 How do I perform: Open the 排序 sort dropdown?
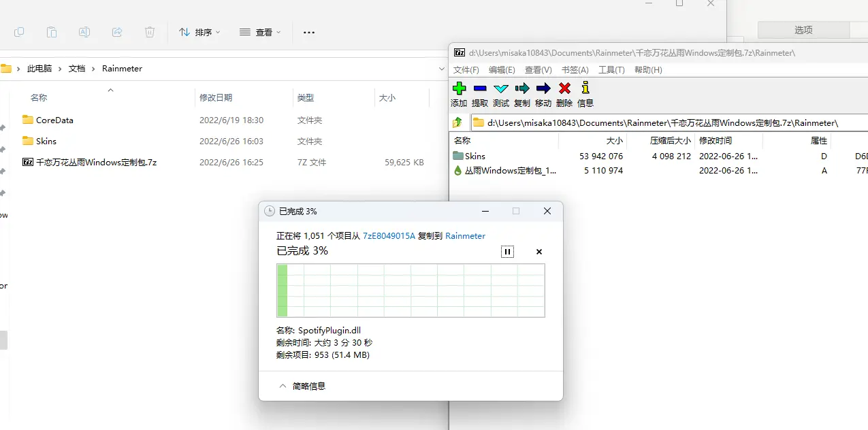[199, 32]
